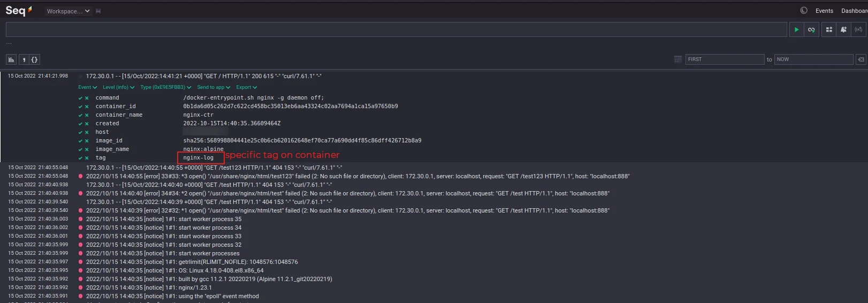The width and height of the screenshot is (868, 303).
Task: Click the OS: Linux 4.18.0 event row
Action: pos(175,270)
